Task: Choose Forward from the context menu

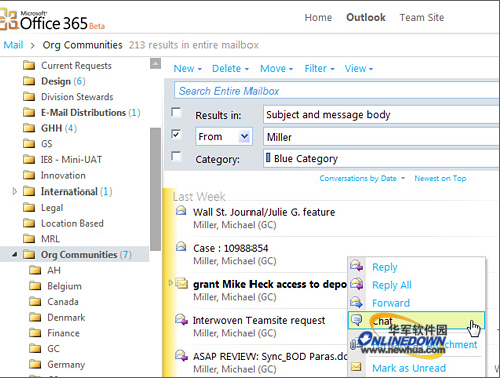Action: pyautogui.click(x=391, y=303)
